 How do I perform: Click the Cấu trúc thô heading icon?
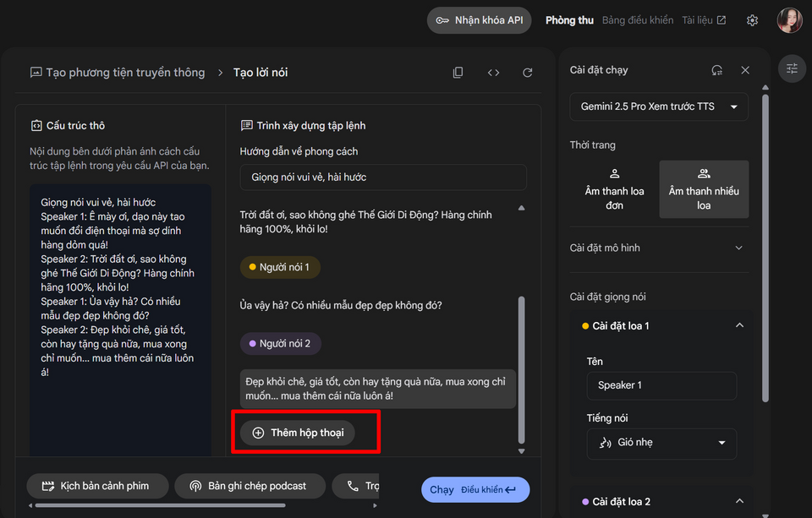(x=36, y=126)
